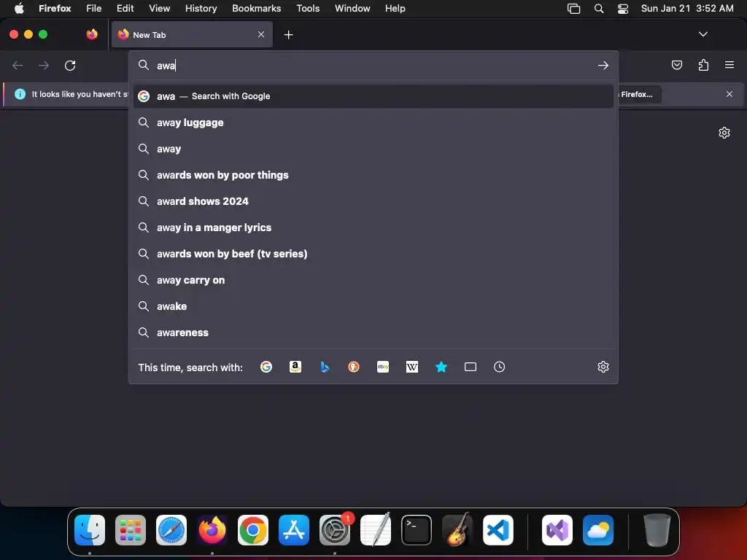The width and height of the screenshot is (747, 560).
Task: Click the go arrow in address bar
Action: coord(603,65)
